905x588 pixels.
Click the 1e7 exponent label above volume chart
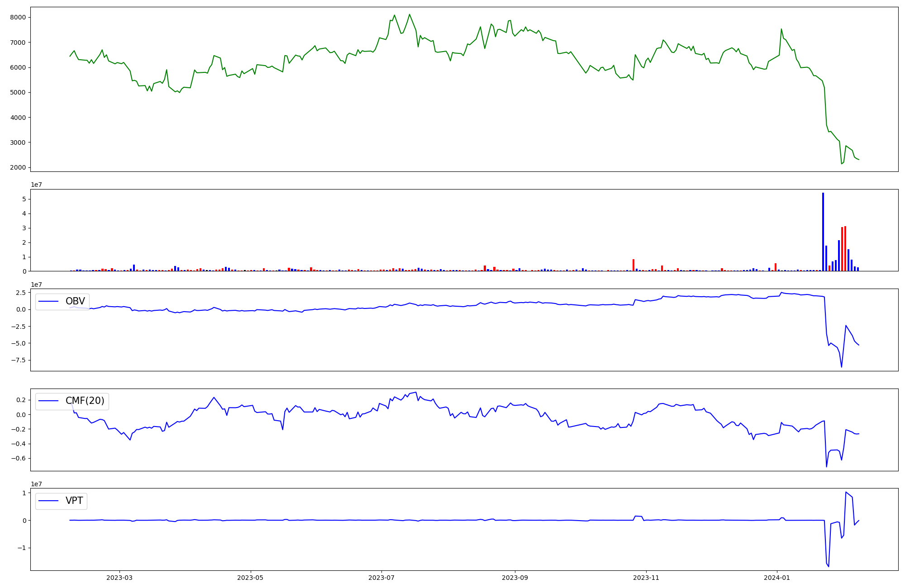coord(37,185)
